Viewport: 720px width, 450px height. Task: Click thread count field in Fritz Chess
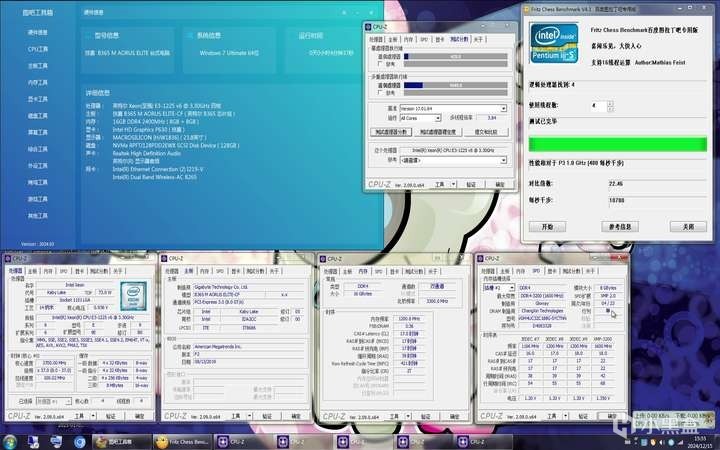coord(599,106)
